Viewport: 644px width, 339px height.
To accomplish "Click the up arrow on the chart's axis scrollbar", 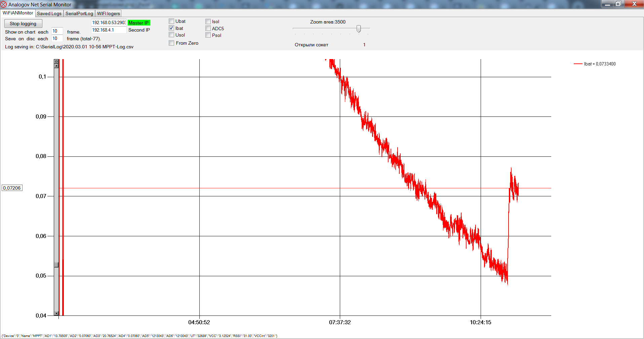I will 56,66.
